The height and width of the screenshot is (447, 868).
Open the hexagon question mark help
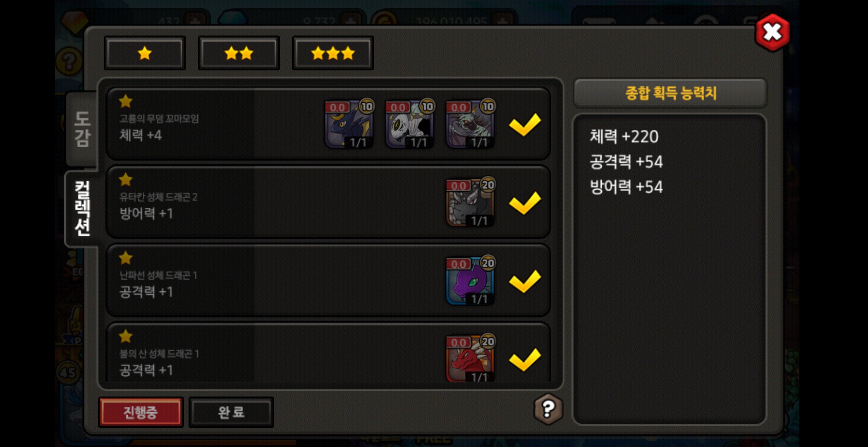[x=548, y=409]
